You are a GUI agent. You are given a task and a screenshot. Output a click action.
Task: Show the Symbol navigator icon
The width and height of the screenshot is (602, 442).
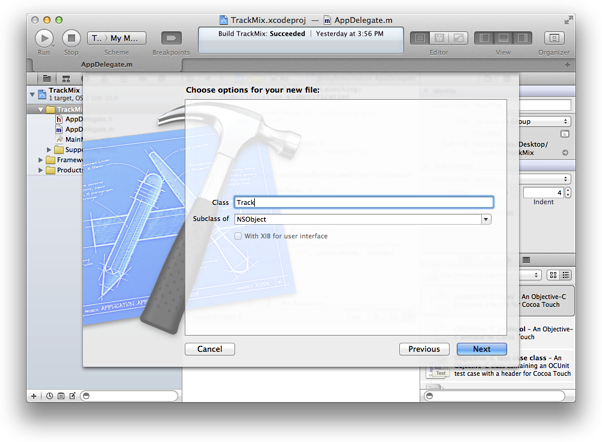(x=66, y=79)
